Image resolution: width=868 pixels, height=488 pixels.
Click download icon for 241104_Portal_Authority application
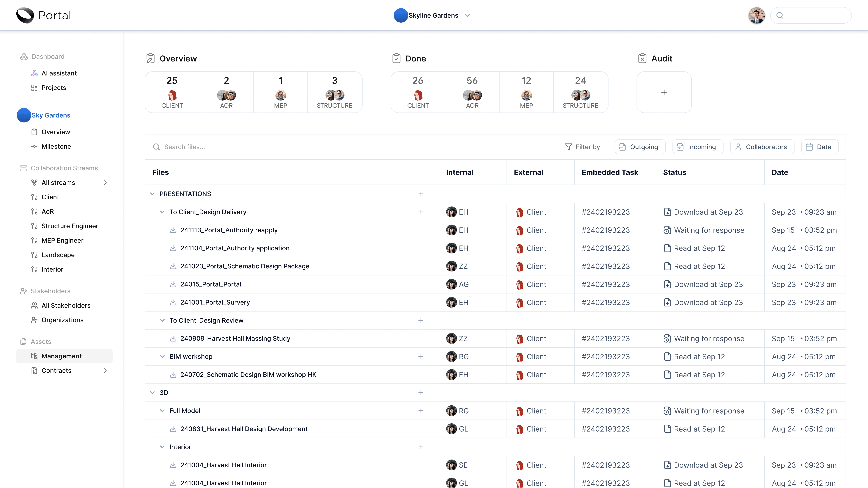[x=173, y=248]
